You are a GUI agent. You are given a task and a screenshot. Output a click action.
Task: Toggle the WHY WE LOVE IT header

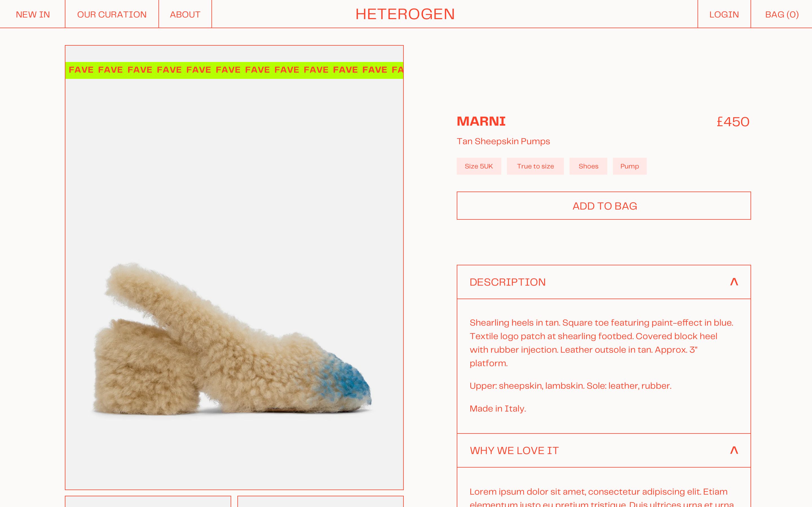604,450
